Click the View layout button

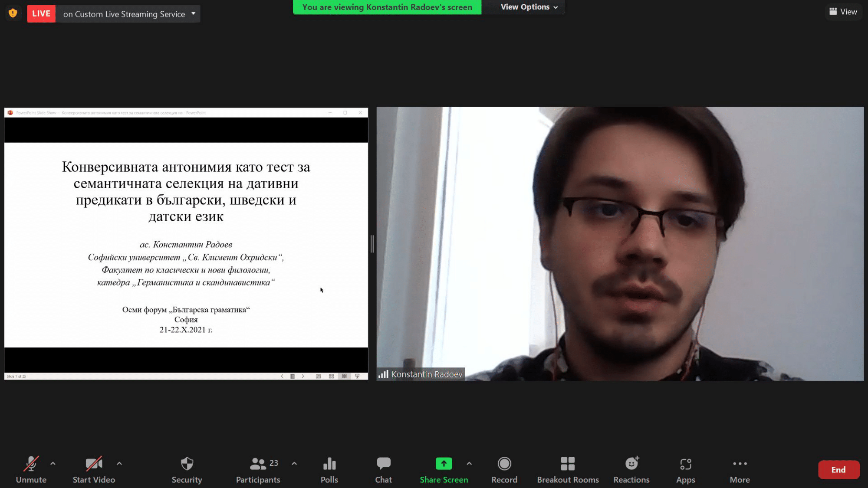point(843,12)
